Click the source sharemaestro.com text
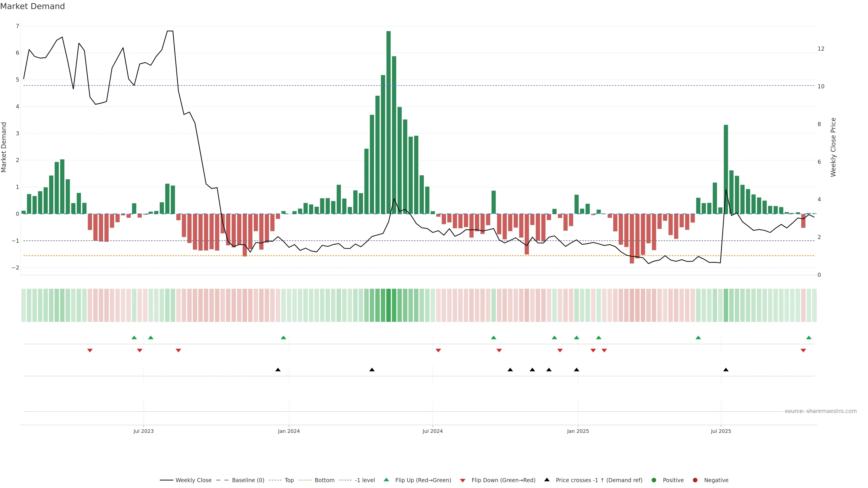868x488 pixels. tap(821, 411)
